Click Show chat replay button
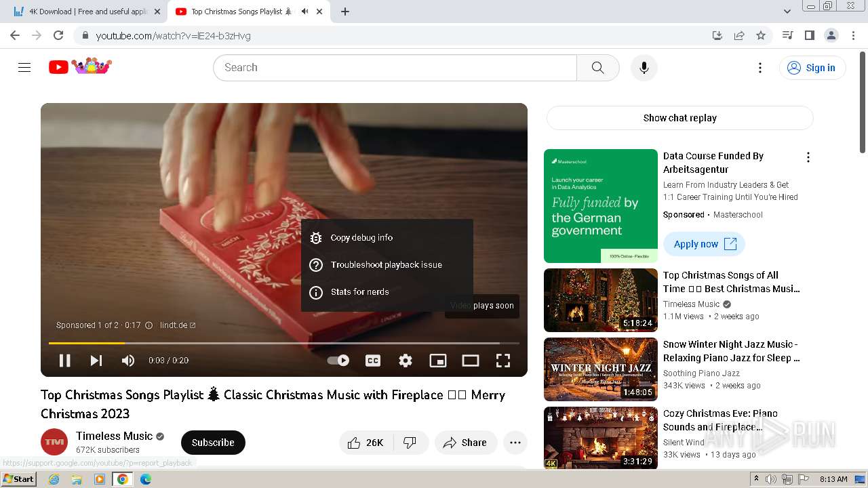 [x=679, y=118]
